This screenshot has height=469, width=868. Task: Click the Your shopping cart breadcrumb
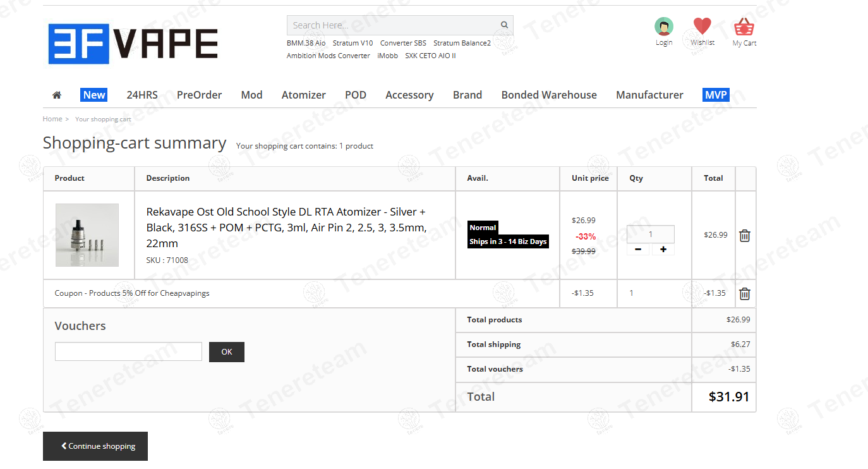point(103,119)
